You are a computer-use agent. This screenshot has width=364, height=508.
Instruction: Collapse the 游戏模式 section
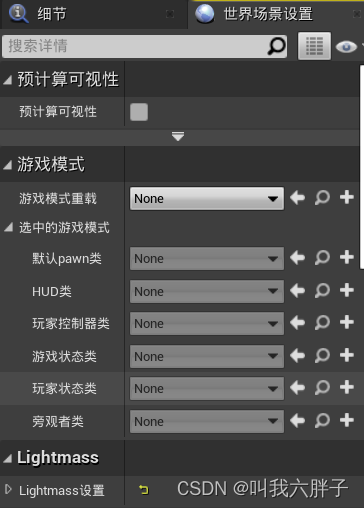point(7,165)
